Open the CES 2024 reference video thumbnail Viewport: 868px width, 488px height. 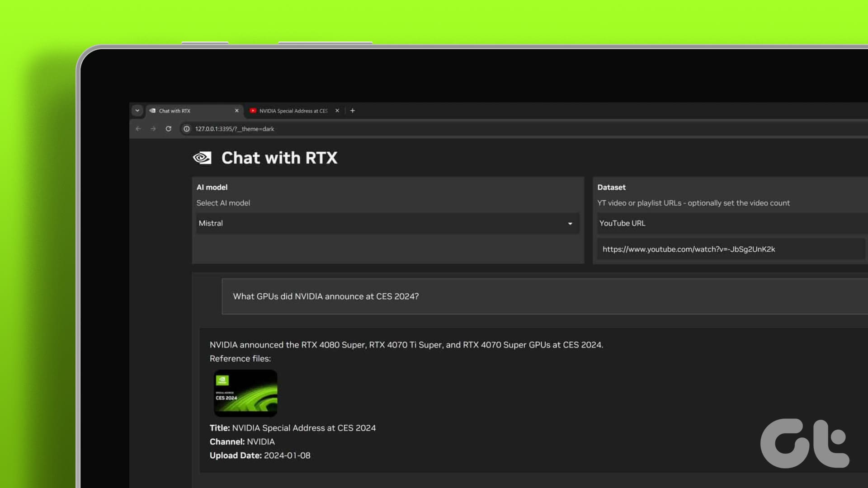(245, 393)
